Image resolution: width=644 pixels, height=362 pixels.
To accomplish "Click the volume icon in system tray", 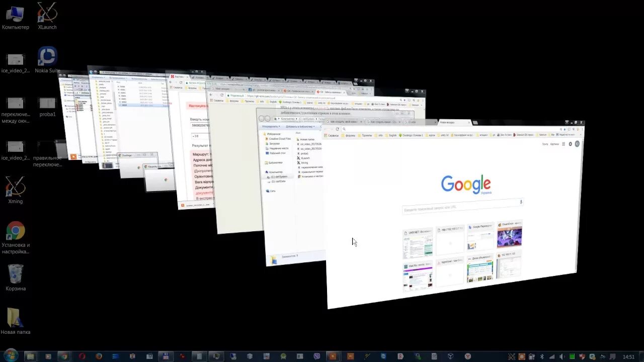I will (562, 357).
